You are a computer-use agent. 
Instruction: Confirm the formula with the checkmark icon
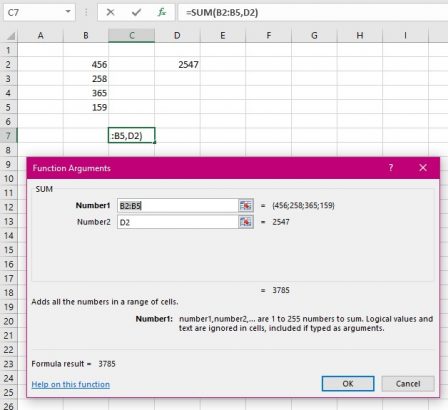coord(136,13)
